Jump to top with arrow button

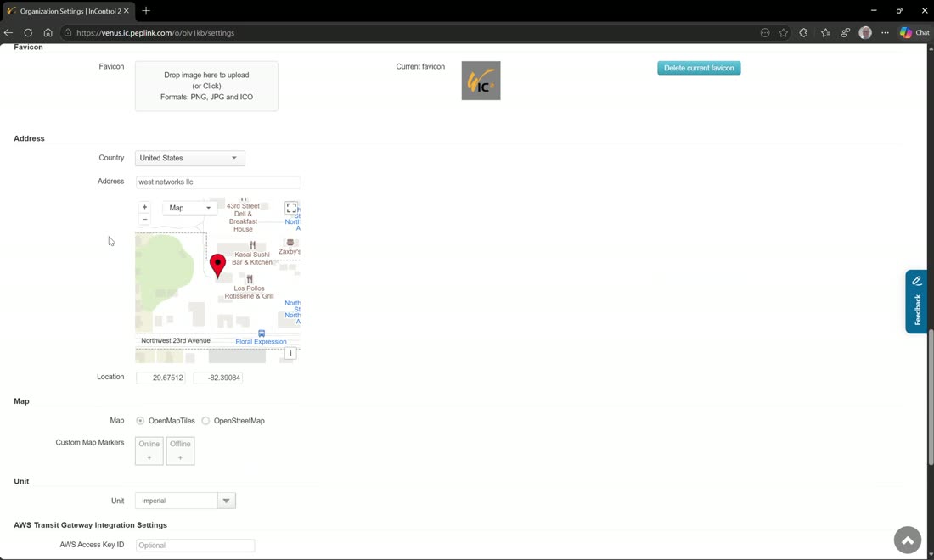tap(907, 540)
